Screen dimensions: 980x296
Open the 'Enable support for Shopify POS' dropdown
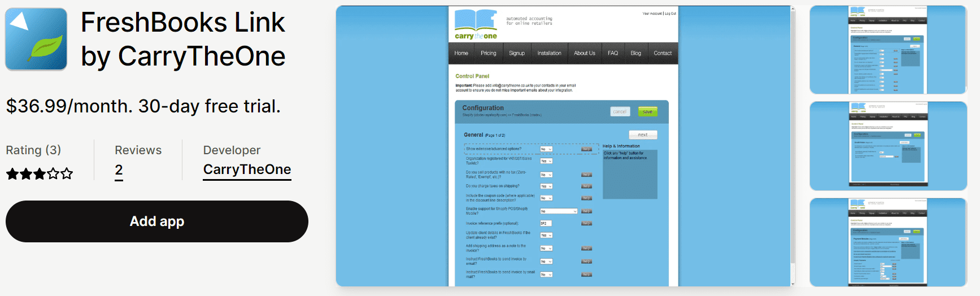(559, 211)
